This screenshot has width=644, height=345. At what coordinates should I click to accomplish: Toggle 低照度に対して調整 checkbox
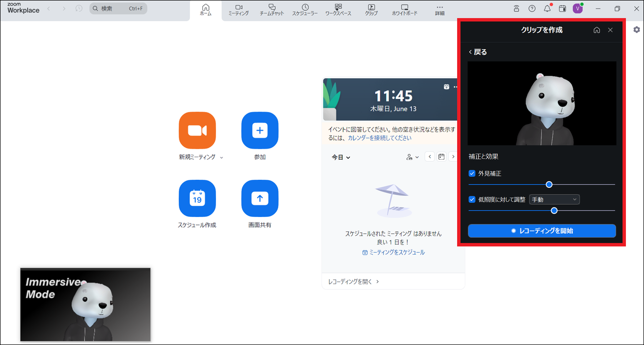tap(472, 199)
